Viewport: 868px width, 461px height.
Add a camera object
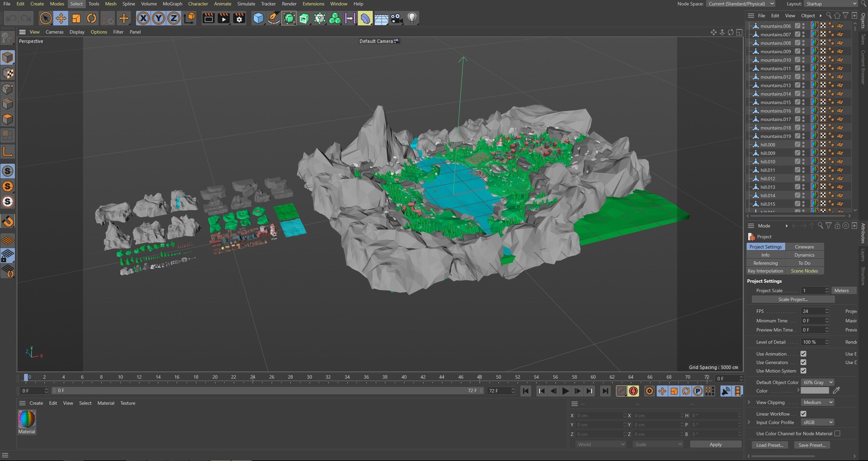396,18
